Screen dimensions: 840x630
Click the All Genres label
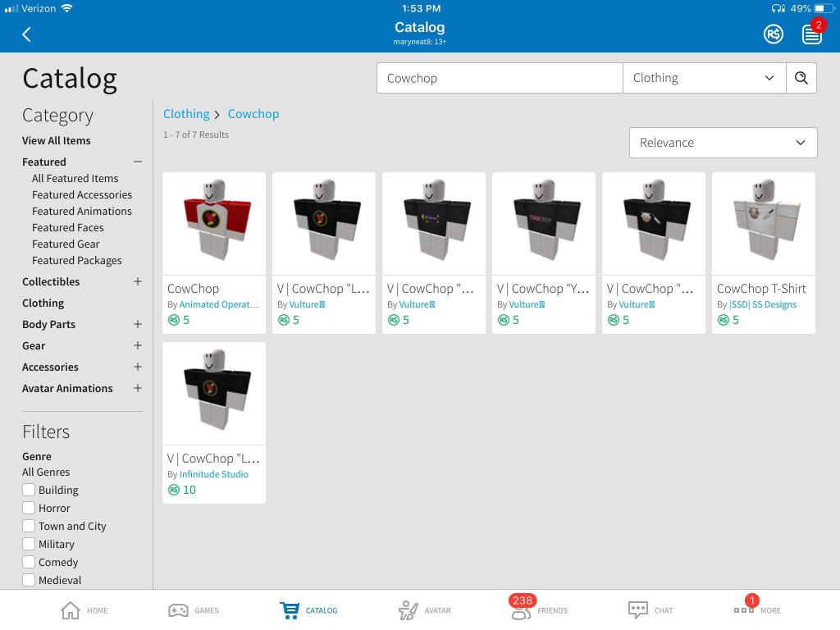coord(46,472)
